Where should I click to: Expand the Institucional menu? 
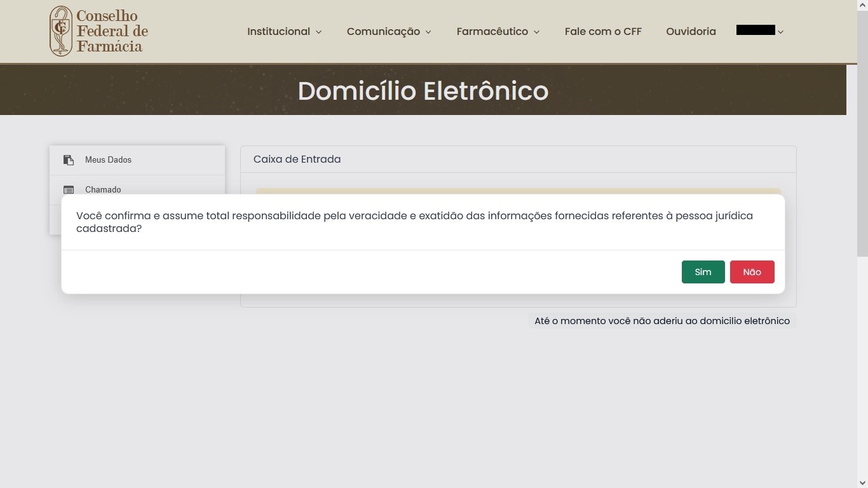284,31
